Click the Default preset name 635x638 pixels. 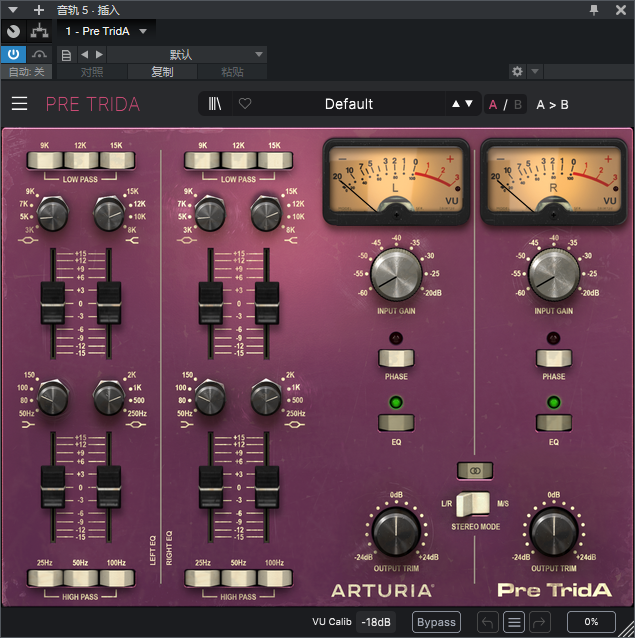[349, 104]
